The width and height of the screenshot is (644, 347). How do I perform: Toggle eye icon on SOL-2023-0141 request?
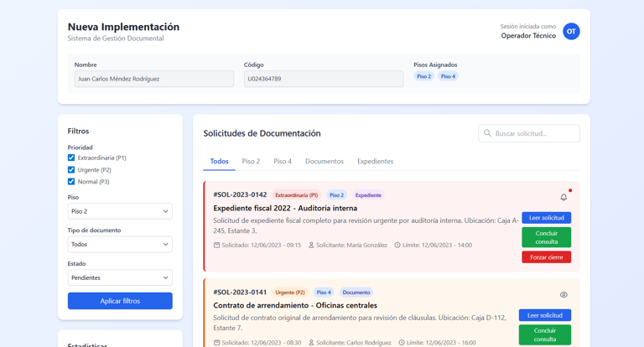[x=563, y=294]
